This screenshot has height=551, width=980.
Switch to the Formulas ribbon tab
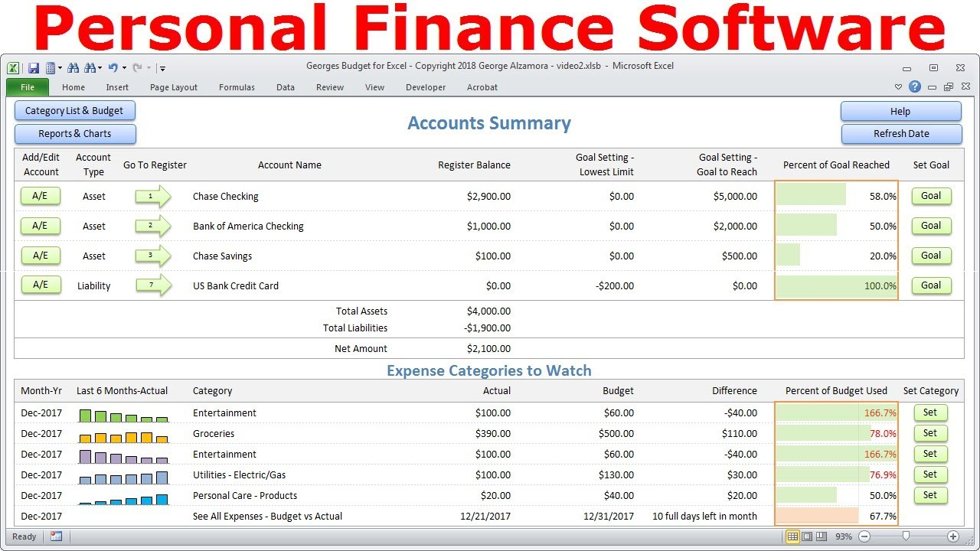(236, 87)
